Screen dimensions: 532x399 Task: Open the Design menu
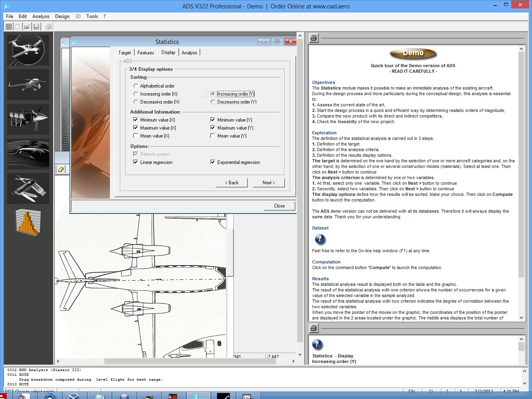pos(62,16)
